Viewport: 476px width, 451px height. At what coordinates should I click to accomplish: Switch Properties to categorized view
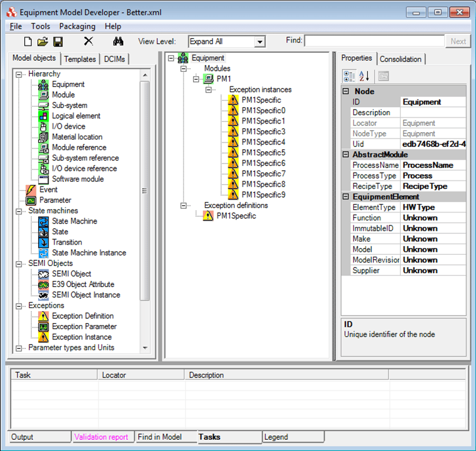point(350,76)
